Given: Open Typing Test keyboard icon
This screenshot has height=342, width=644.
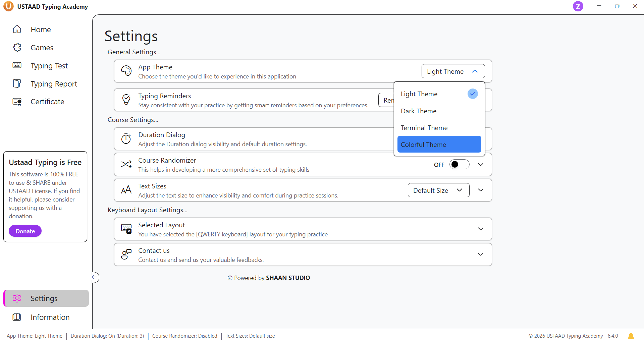Looking at the screenshot, I should (x=17, y=65).
